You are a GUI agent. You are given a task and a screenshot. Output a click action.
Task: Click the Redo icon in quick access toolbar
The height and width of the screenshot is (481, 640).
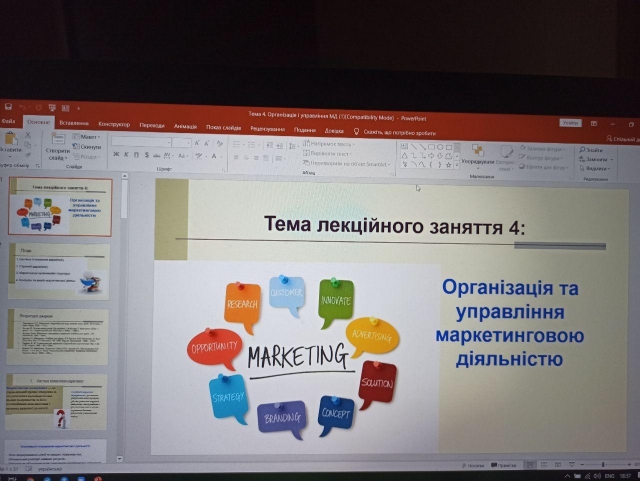[38, 107]
